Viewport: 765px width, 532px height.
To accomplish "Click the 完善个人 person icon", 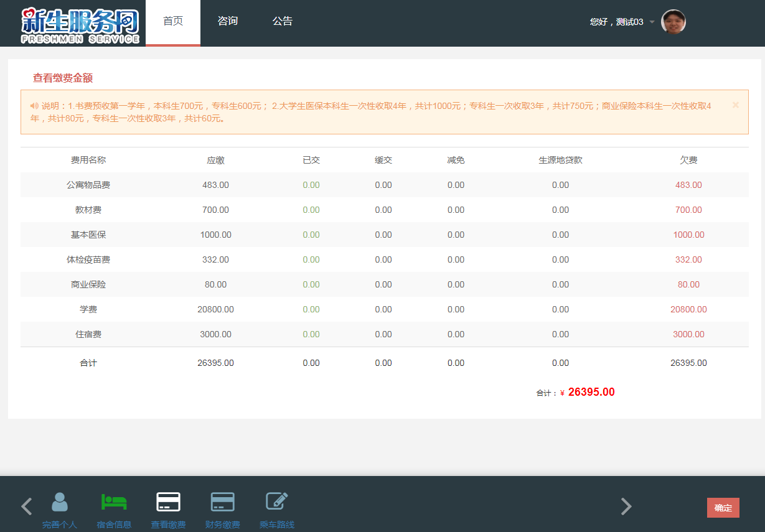I will point(60,502).
